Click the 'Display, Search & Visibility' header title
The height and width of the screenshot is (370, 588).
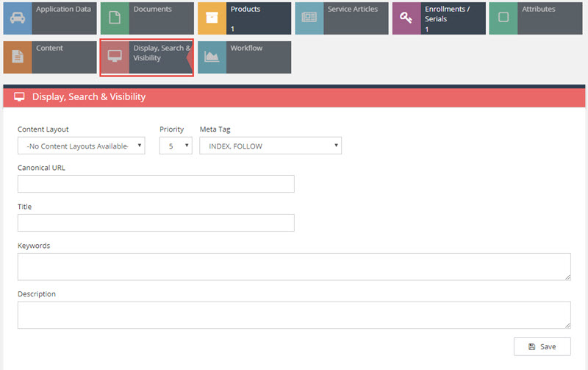[89, 97]
